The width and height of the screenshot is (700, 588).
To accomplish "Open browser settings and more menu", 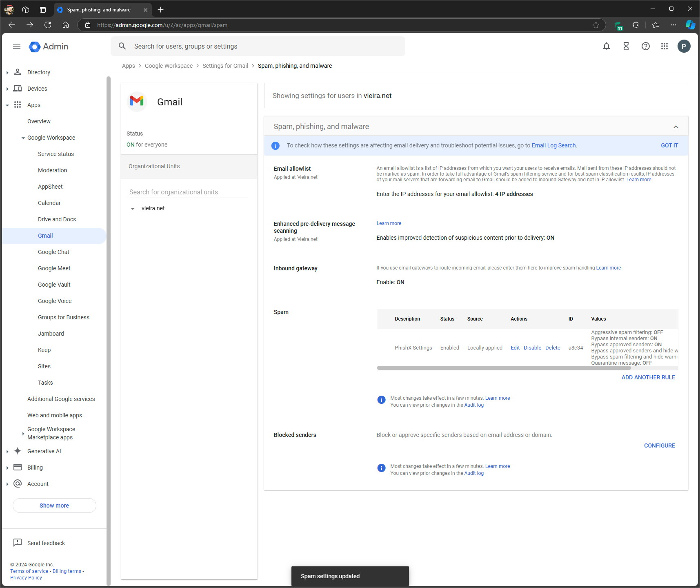I will pos(673,25).
